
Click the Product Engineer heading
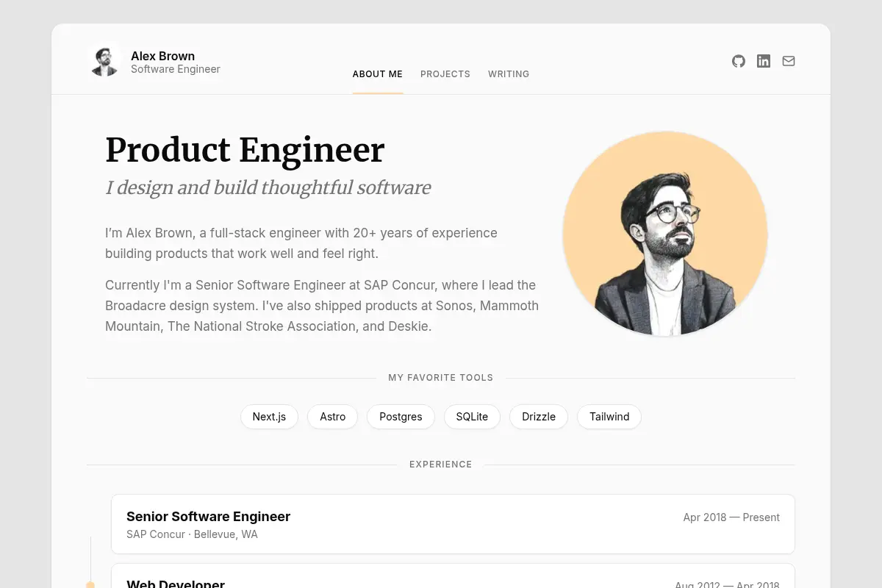[245, 150]
